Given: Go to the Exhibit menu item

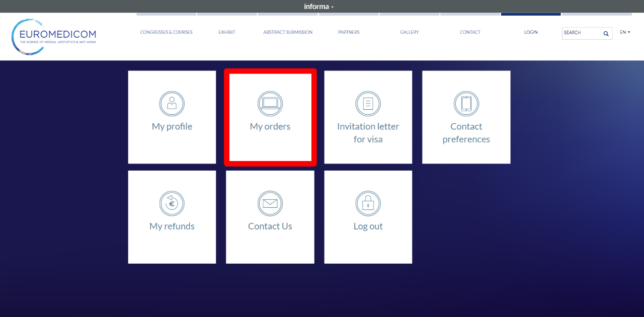Looking at the screenshot, I should pos(227,32).
